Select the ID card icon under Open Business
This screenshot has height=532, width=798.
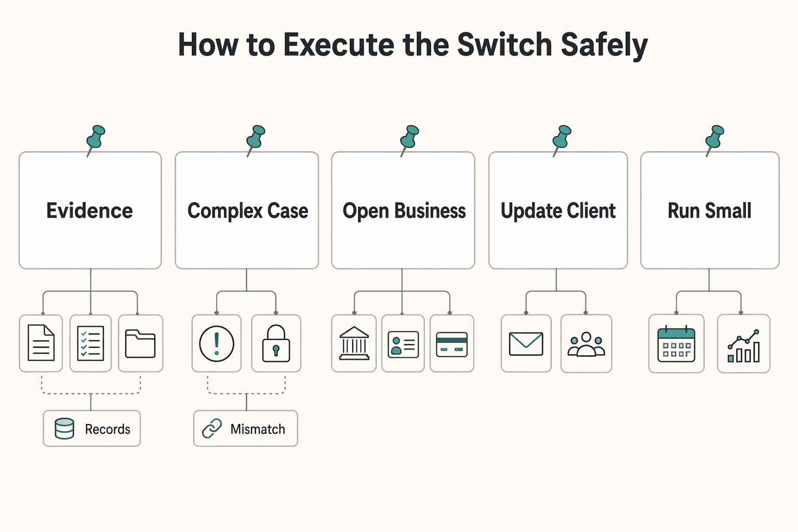[403, 344]
